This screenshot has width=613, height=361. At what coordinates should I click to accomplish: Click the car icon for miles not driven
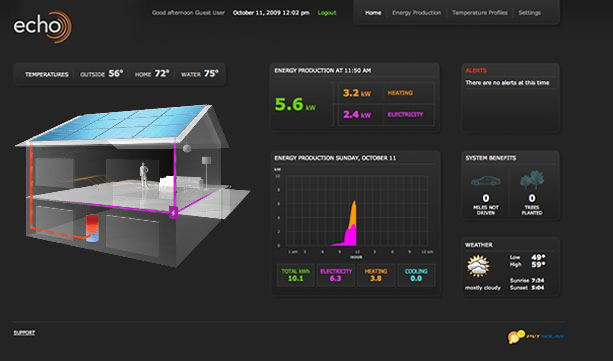pos(486,181)
